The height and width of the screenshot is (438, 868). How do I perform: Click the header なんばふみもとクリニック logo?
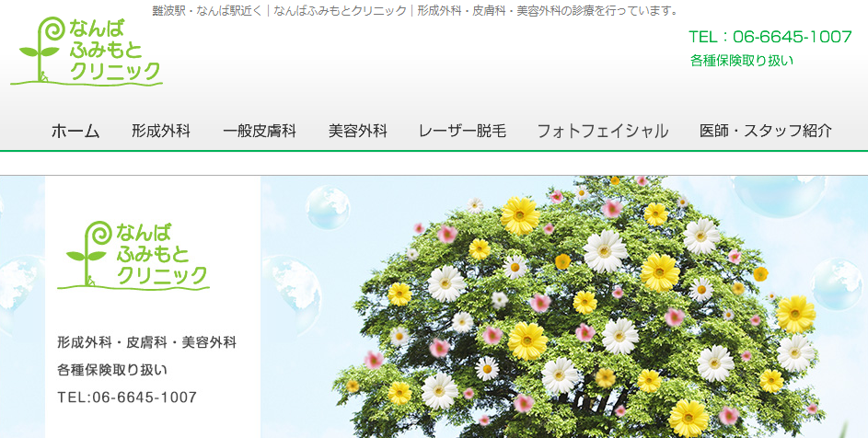(x=87, y=51)
